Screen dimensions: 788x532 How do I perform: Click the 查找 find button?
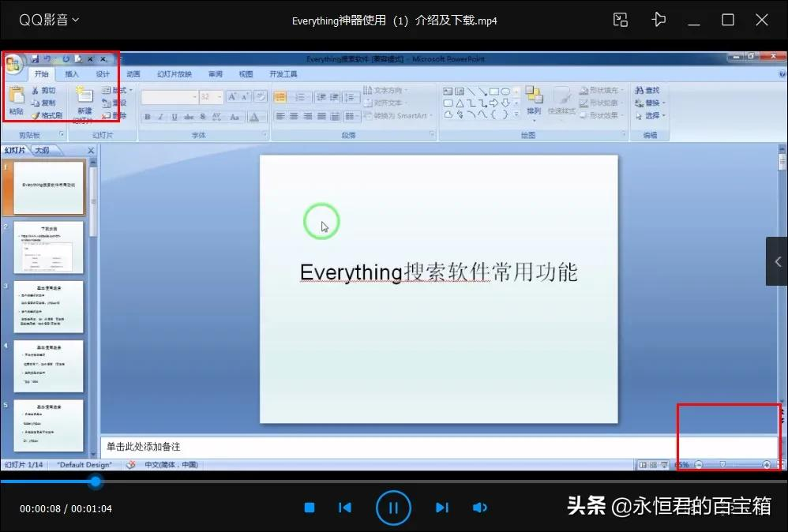pyautogui.click(x=647, y=91)
